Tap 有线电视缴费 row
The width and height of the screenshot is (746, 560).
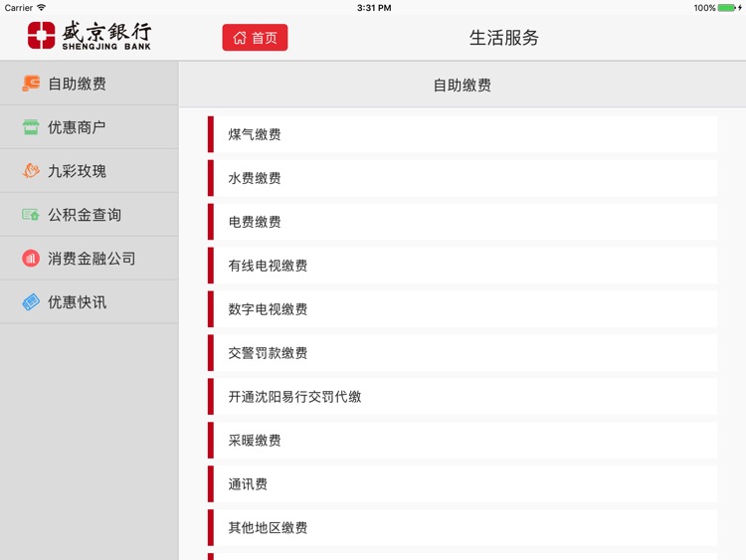463,266
